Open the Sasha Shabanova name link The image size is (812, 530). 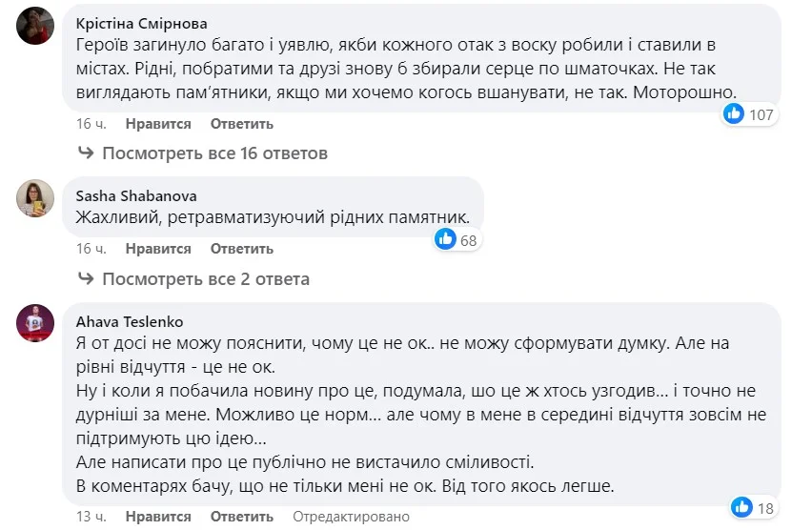[135, 195]
